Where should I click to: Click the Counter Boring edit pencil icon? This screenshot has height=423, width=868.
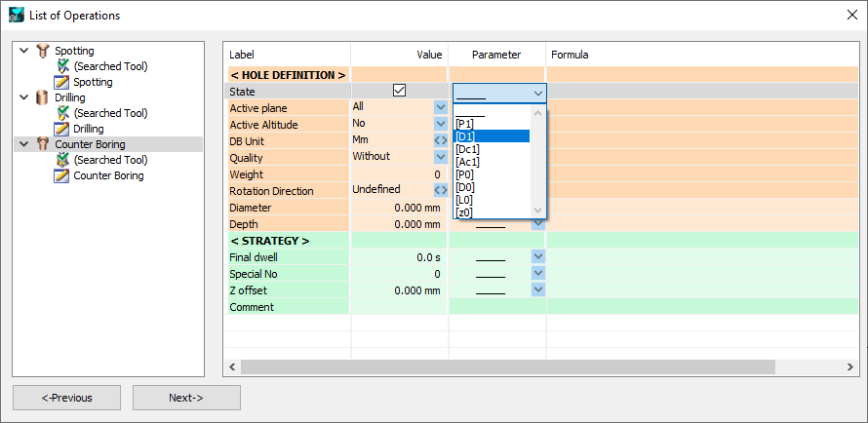pyautogui.click(x=62, y=175)
